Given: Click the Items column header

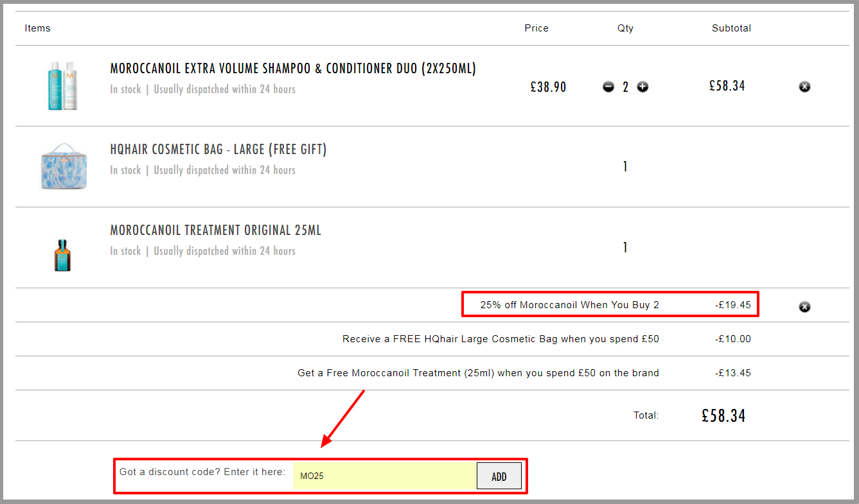Looking at the screenshot, I should click(x=37, y=28).
